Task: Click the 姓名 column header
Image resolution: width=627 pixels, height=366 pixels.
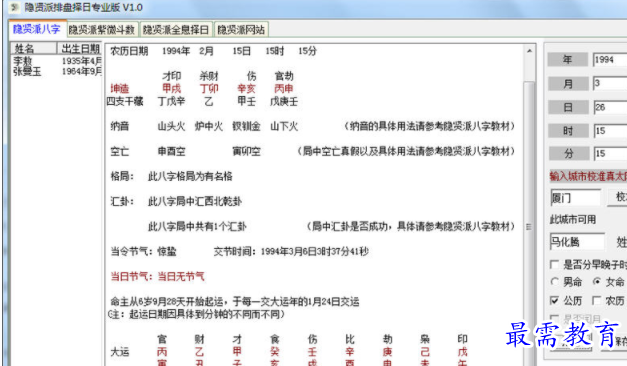Action: coord(34,48)
